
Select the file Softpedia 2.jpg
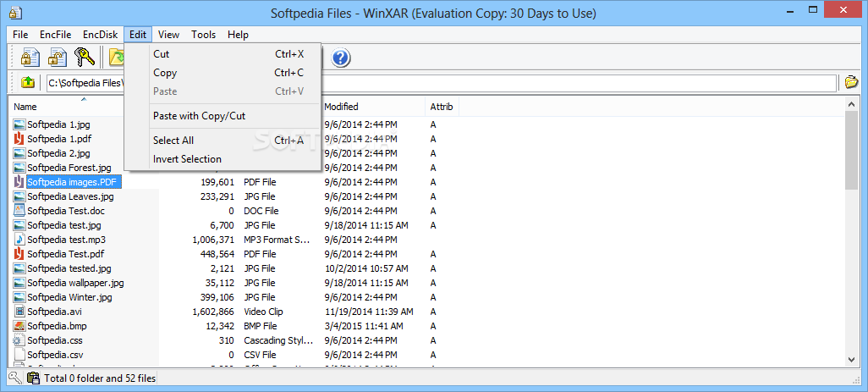(58, 153)
